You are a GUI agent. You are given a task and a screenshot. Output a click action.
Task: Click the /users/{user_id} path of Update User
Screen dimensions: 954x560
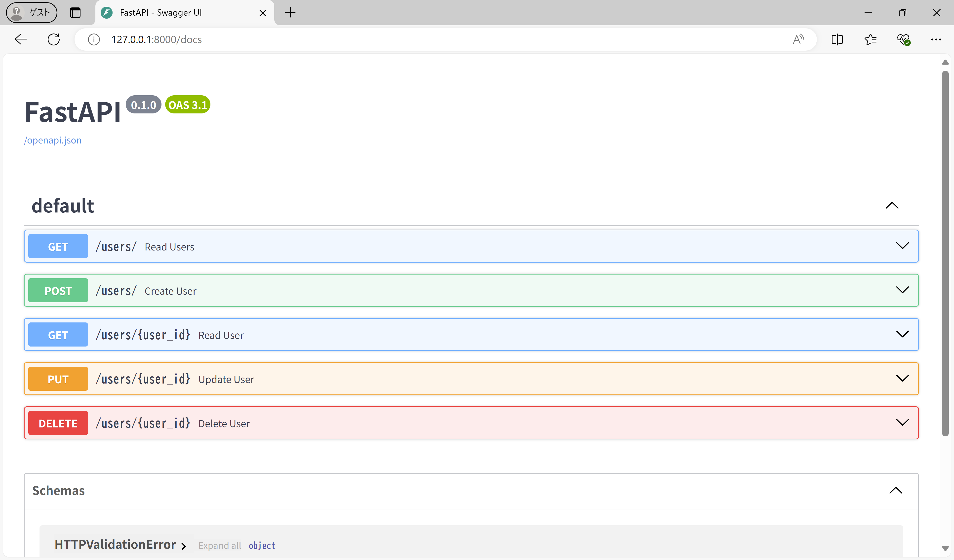tap(143, 379)
